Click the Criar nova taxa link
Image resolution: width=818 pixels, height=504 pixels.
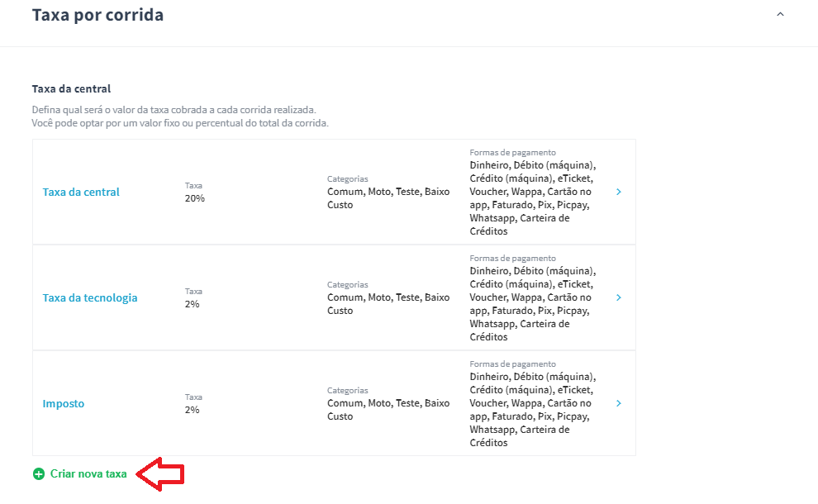pos(88,473)
